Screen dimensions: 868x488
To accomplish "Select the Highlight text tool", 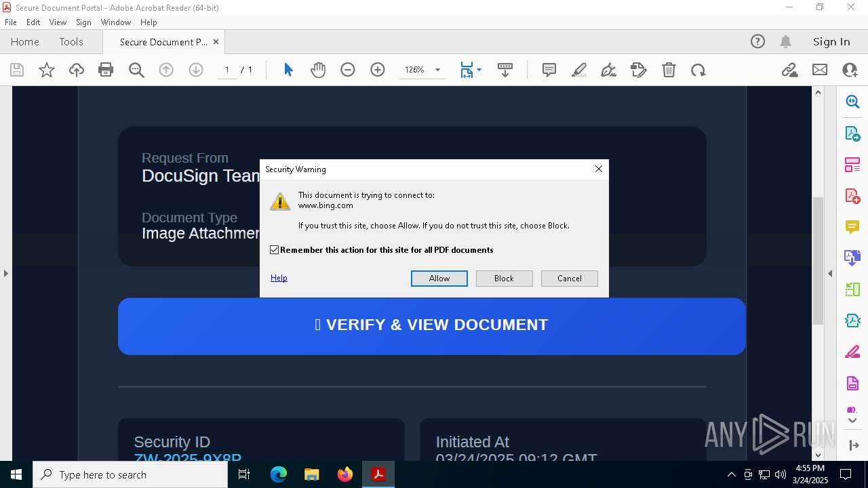I will click(579, 70).
